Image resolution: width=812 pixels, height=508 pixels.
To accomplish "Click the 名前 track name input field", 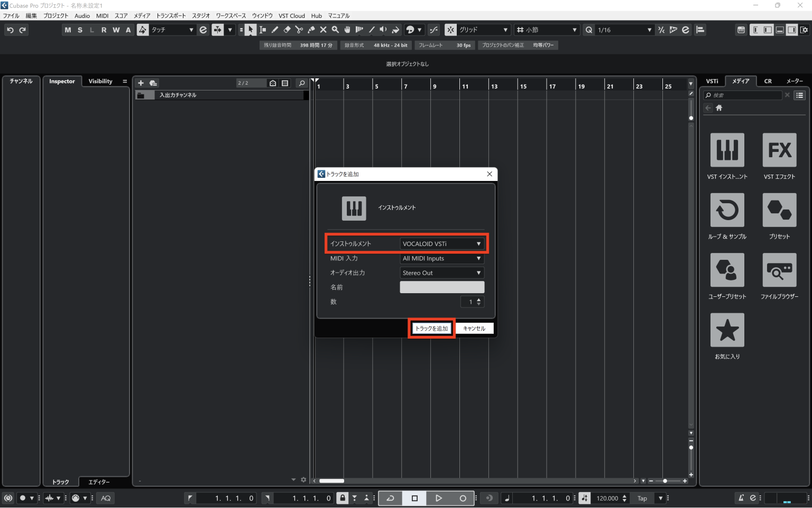I will 442,287.
